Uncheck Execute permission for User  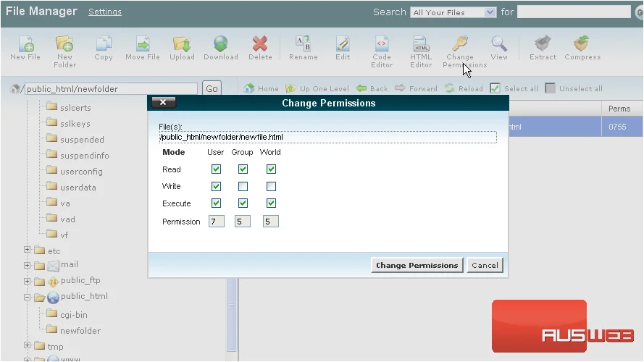point(216,203)
